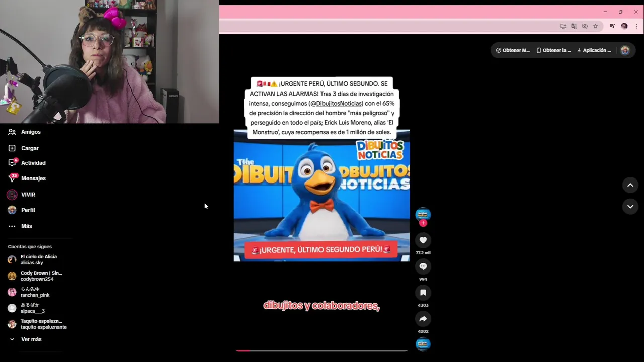
Task: Click the 994 comments count
Action: [x=423, y=279]
